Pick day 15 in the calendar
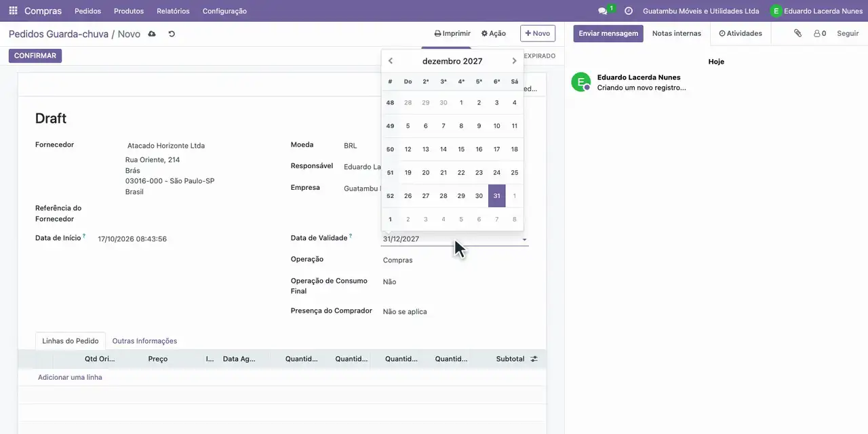 click(x=461, y=149)
